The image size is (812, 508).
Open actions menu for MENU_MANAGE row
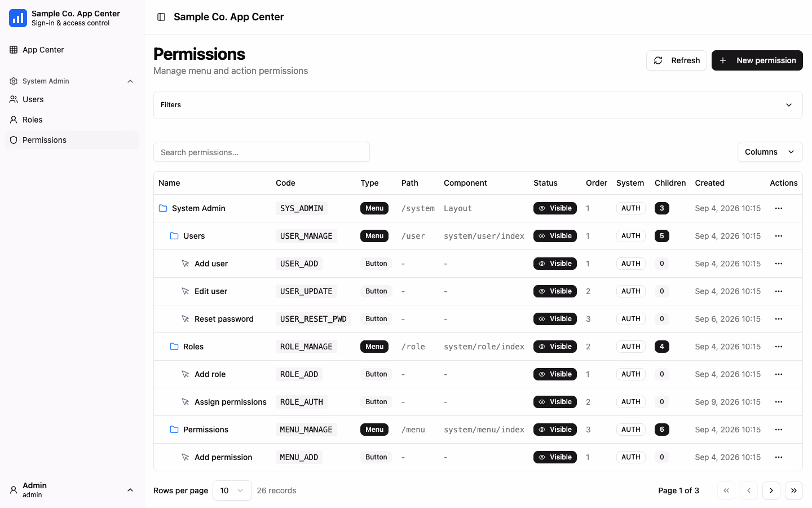[779, 430]
